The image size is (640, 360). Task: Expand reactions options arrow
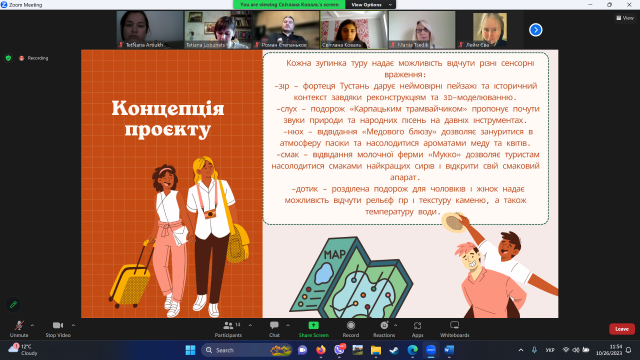(x=396, y=325)
